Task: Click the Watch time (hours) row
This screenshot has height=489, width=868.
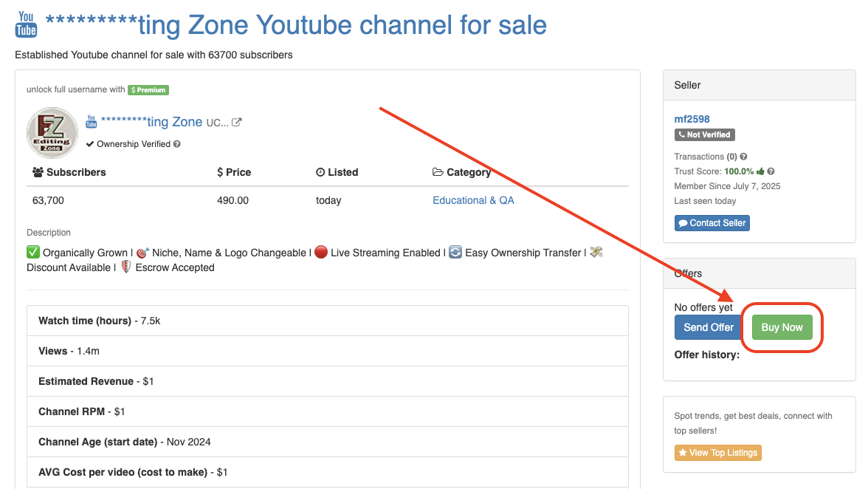Action: click(328, 321)
